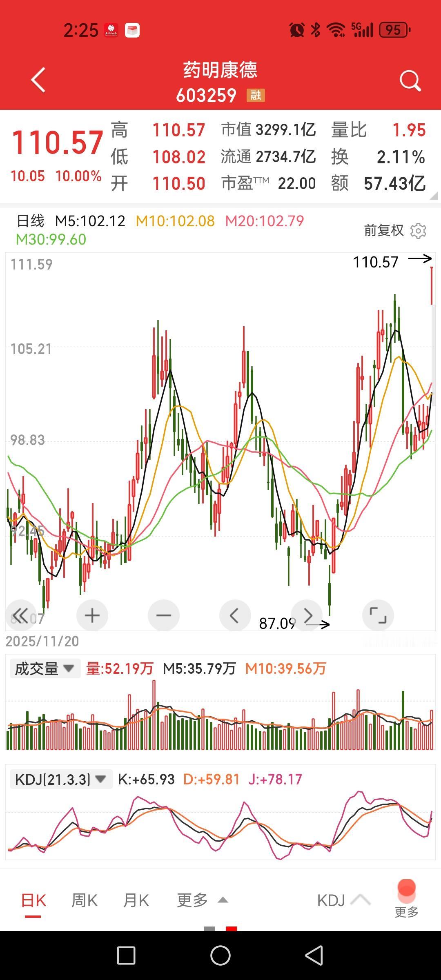Shift chart right with right chevron
The height and width of the screenshot is (980, 441).
point(307,615)
